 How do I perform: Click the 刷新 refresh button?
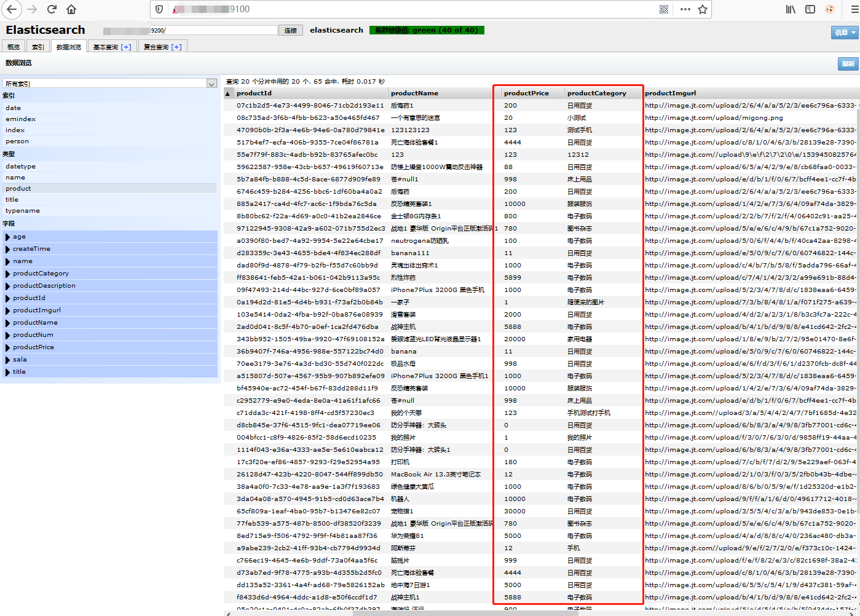point(848,63)
